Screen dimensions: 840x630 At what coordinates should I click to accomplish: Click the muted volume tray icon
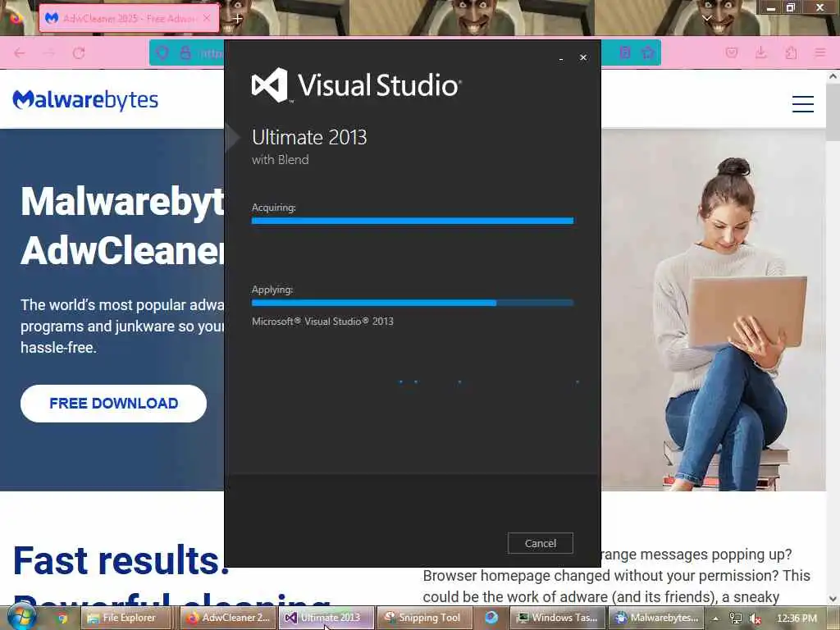tap(756, 619)
